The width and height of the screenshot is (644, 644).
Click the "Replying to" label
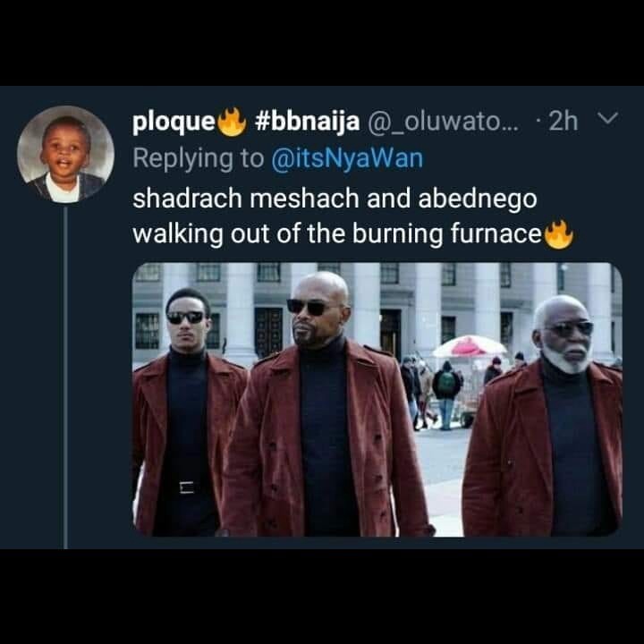(199, 159)
